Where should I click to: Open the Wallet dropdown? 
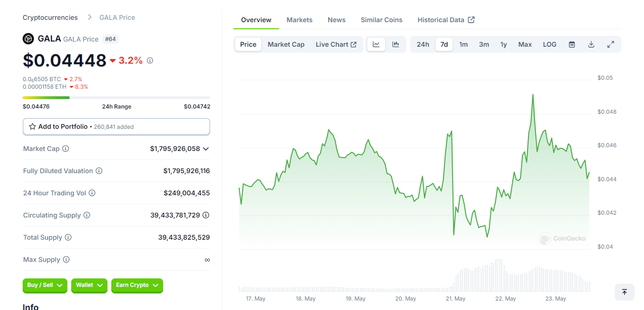(89, 285)
